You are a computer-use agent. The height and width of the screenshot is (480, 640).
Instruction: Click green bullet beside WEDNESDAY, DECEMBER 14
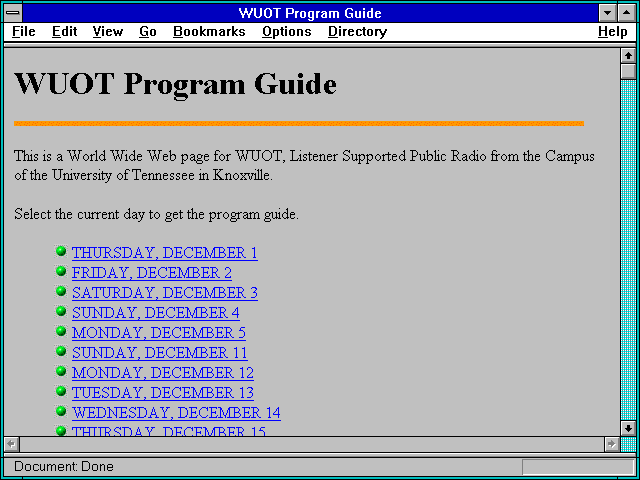[x=61, y=411]
